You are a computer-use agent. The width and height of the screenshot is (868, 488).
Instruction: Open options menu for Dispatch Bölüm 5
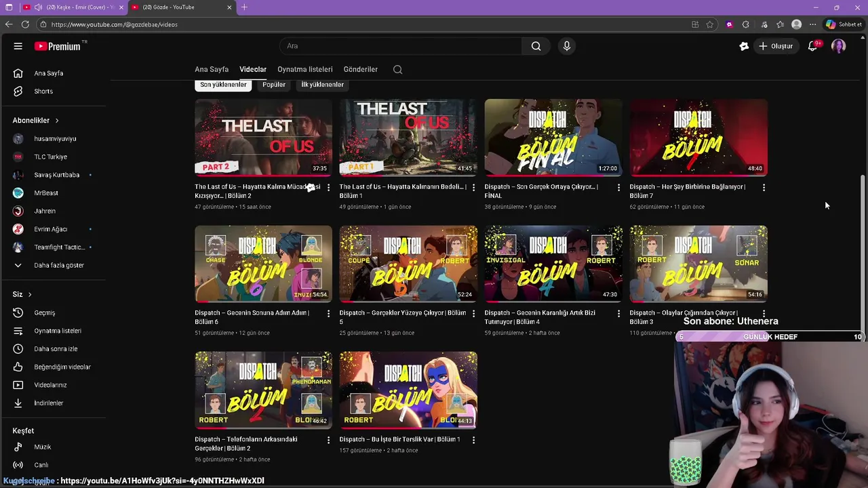click(x=473, y=313)
